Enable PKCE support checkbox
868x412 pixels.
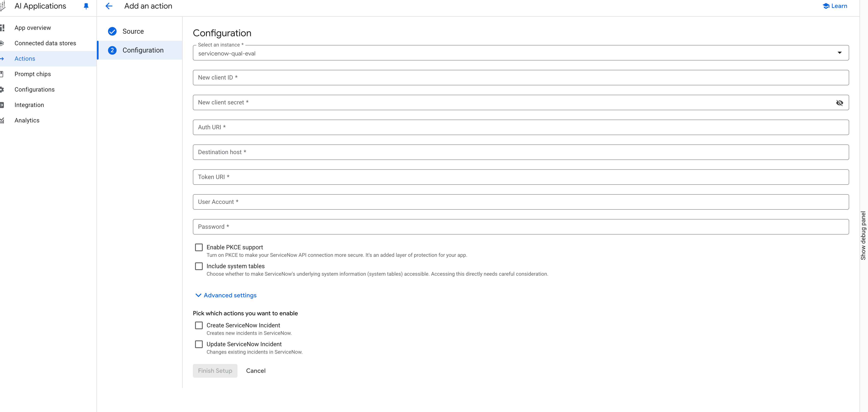click(x=199, y=247)
